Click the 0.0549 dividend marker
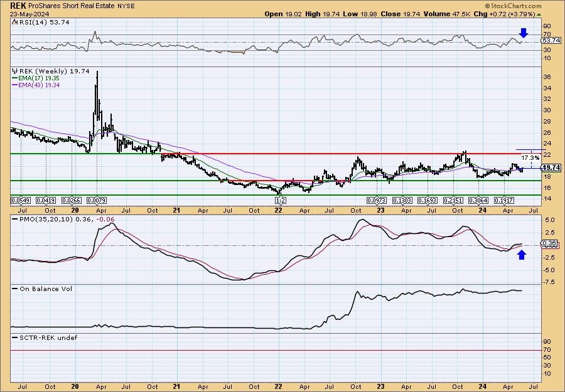565x392 pixels. point(21,200)
